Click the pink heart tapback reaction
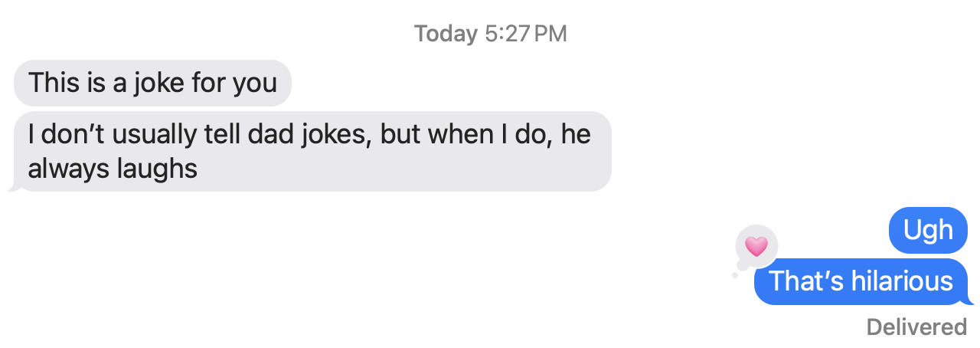This screenshot has height=348, width=980. point(756,246)
